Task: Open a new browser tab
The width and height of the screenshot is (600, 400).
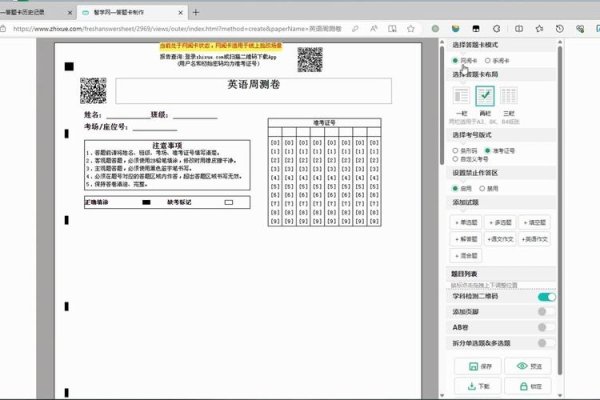Action: 196,13
